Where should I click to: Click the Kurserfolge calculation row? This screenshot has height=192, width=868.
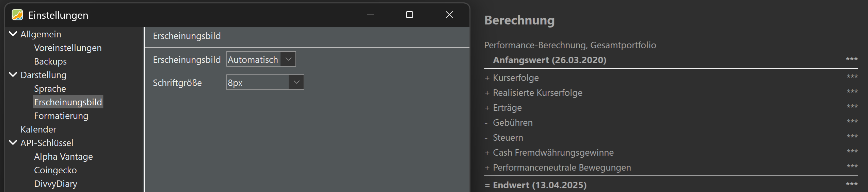[x=671, y=78]
